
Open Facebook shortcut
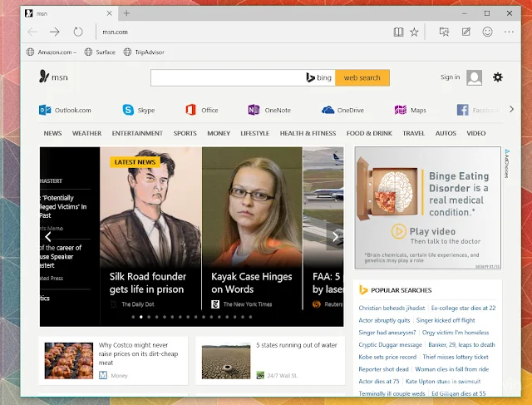pyautogui.click(x=478, y=110)
